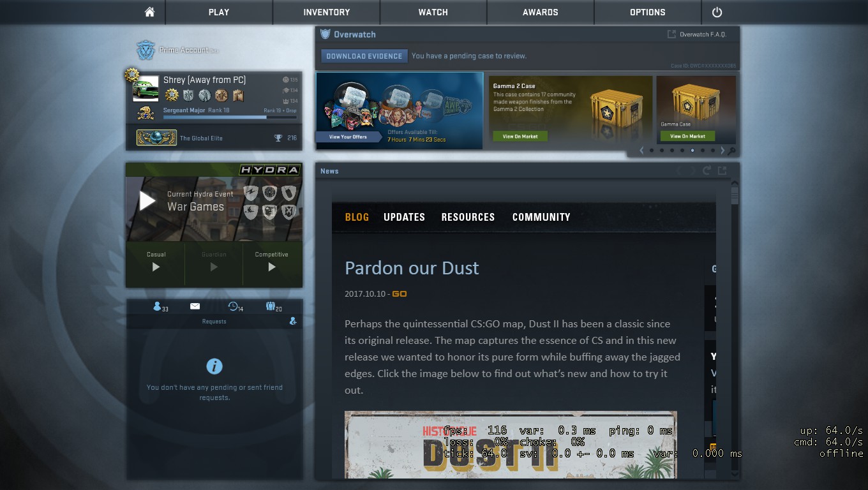The image size is (868, 490).
Task: Select the highlighted fifth store carousel dot
Action: pos(692,151)
